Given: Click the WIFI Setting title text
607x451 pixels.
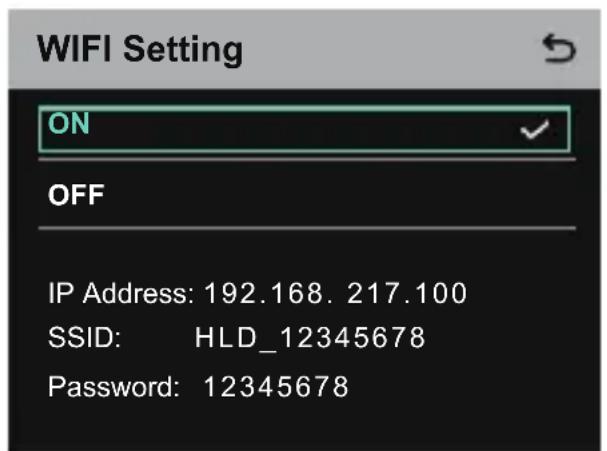Looking at the screenshot, I should 140,50.
